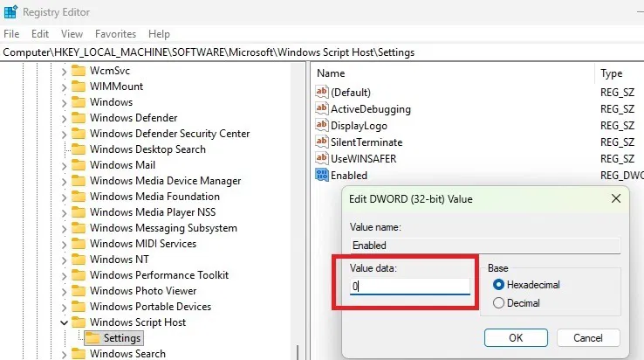The image size is (644, 360).
Task: Cancel the Edit DWORD dialog
Action: 587,337
